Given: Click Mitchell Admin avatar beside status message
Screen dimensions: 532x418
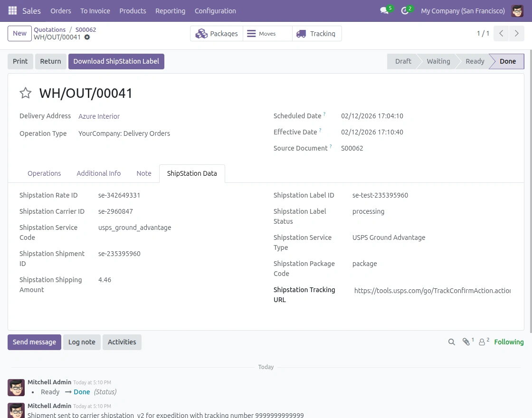Looking at the screenshot, I should (x=16, y=388).
